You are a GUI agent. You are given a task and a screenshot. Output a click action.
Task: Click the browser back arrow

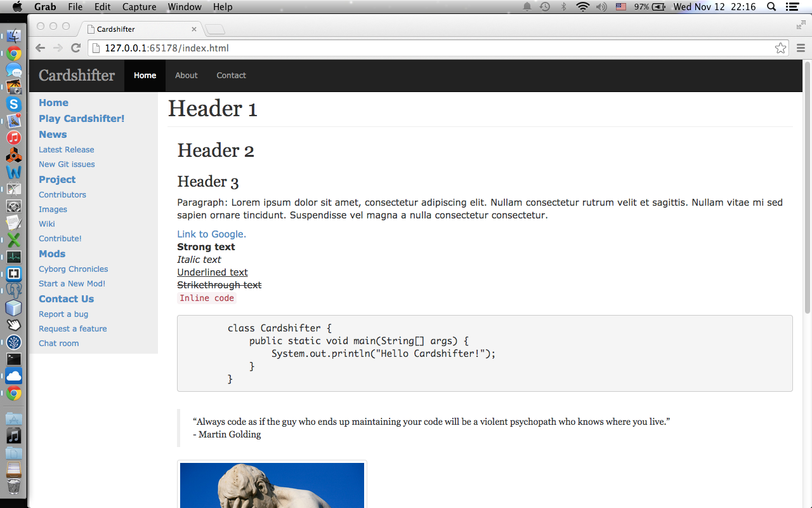tap(40, 48)
